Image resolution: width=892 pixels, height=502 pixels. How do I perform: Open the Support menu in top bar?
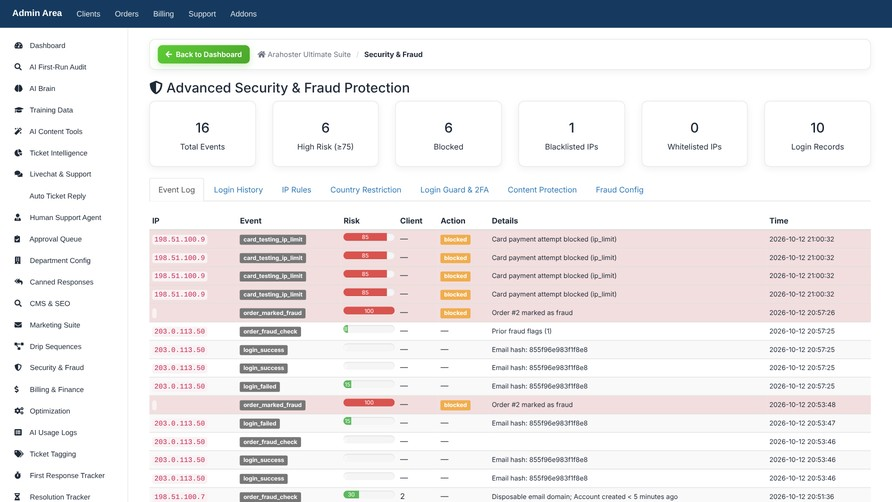click(x=202, y=14)
